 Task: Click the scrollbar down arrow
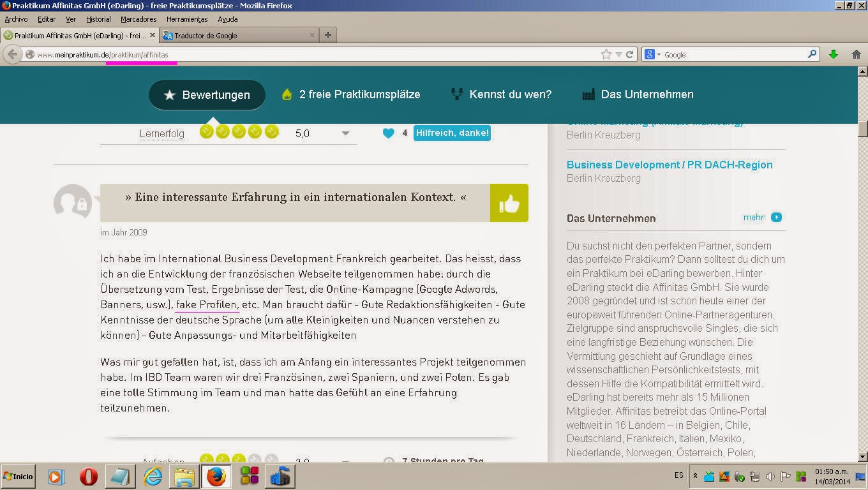[x=863, y=456]
